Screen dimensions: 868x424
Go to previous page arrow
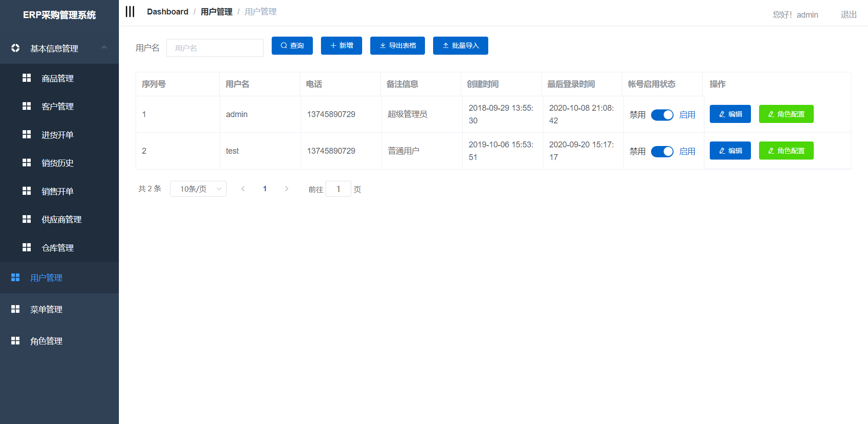tap(243, 189)
